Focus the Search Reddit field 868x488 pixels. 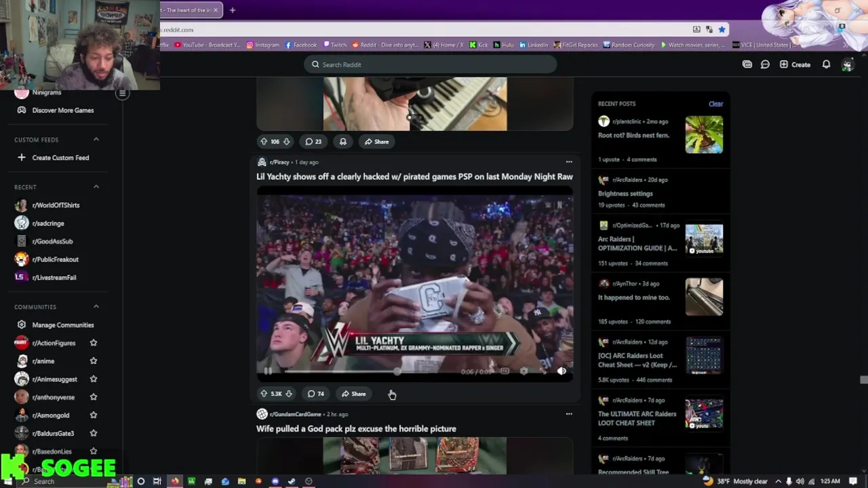click(430, 64)
